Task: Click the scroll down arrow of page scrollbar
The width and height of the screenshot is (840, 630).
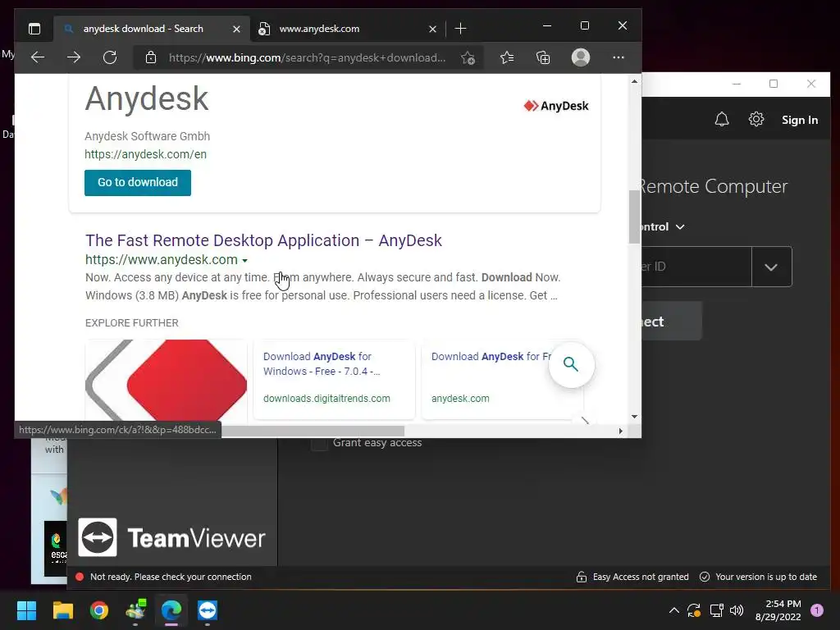Action: click(634, 416)
